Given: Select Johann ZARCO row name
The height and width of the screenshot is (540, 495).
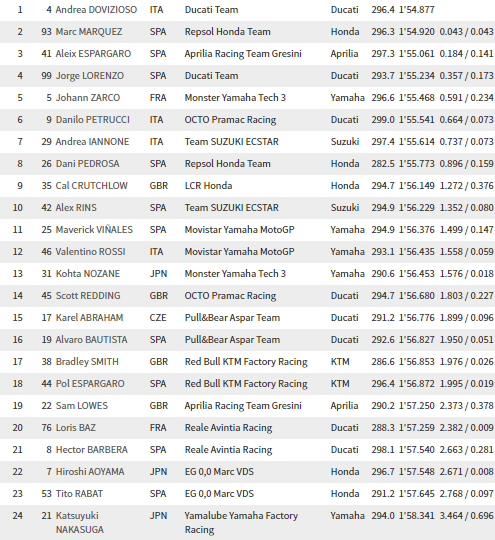Looking at the screenshot, I should pyautogui.click(x=88, y=98).
